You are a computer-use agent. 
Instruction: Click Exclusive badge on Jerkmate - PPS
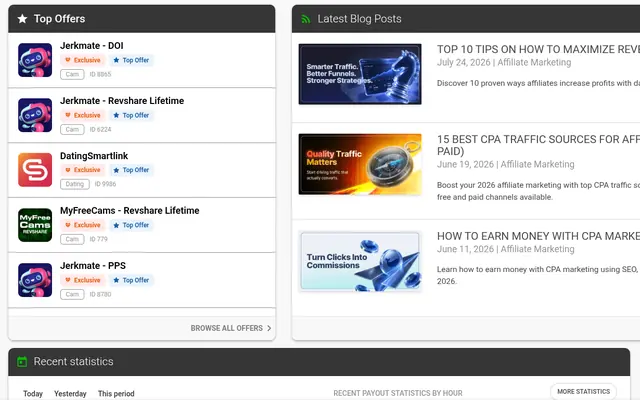83,280
